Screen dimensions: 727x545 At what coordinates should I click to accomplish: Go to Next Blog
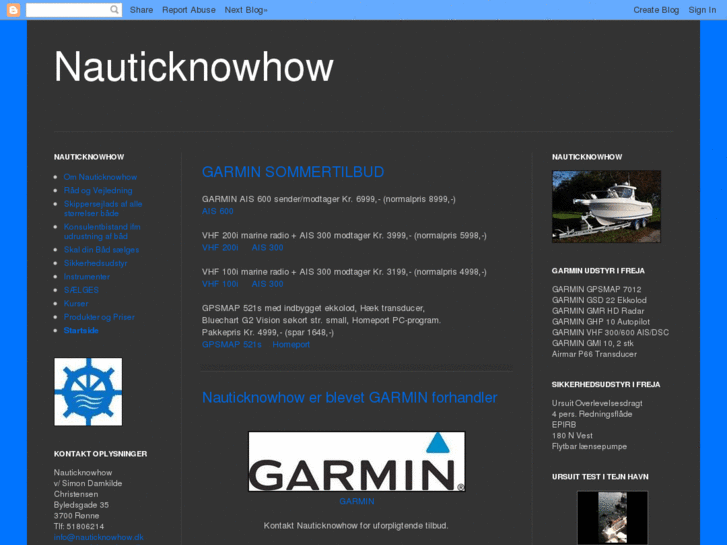[x=246, y=10]
